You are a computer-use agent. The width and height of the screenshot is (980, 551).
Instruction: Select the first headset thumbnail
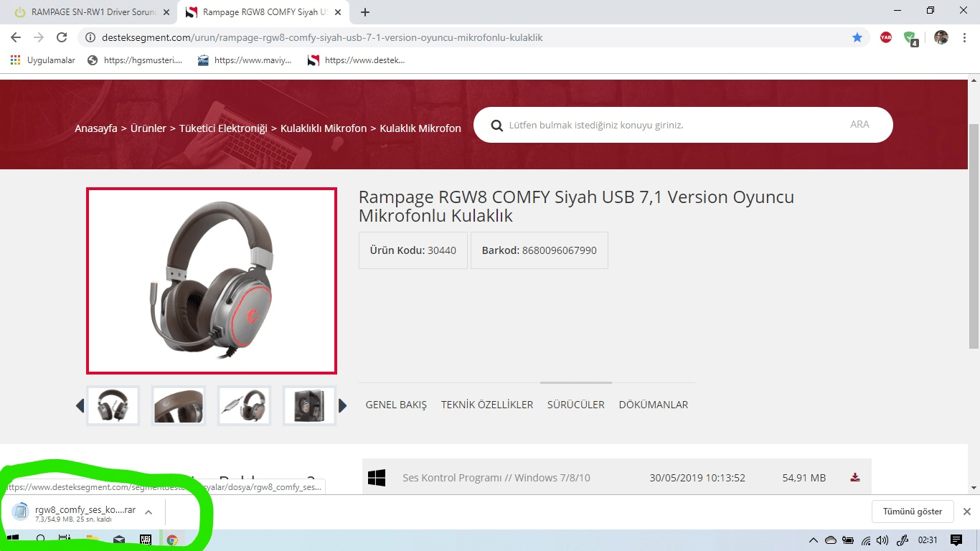[x=113, y=406]
